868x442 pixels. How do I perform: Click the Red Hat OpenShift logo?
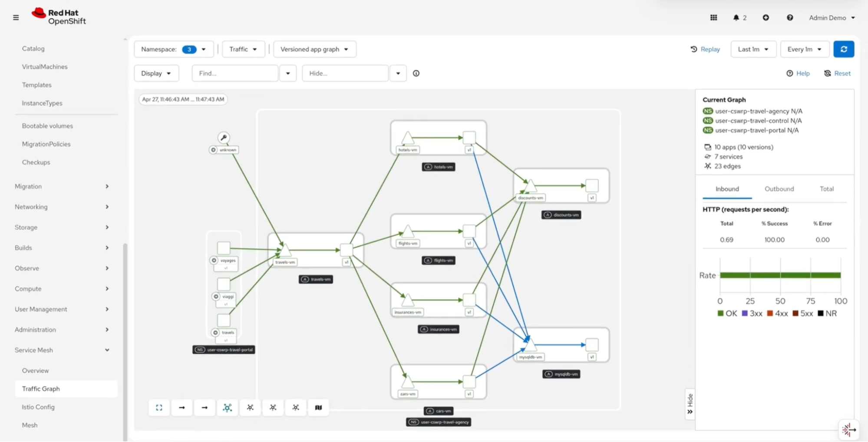59,16
